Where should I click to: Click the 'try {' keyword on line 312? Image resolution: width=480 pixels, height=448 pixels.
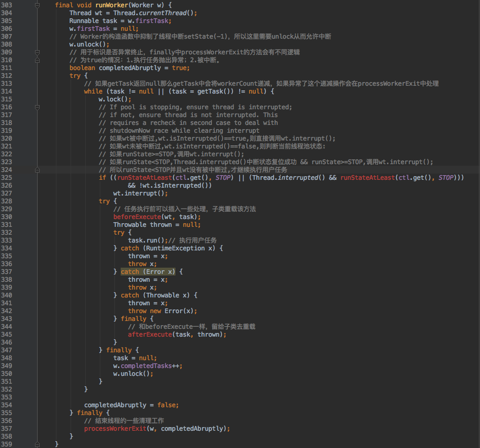click(78, 76)
